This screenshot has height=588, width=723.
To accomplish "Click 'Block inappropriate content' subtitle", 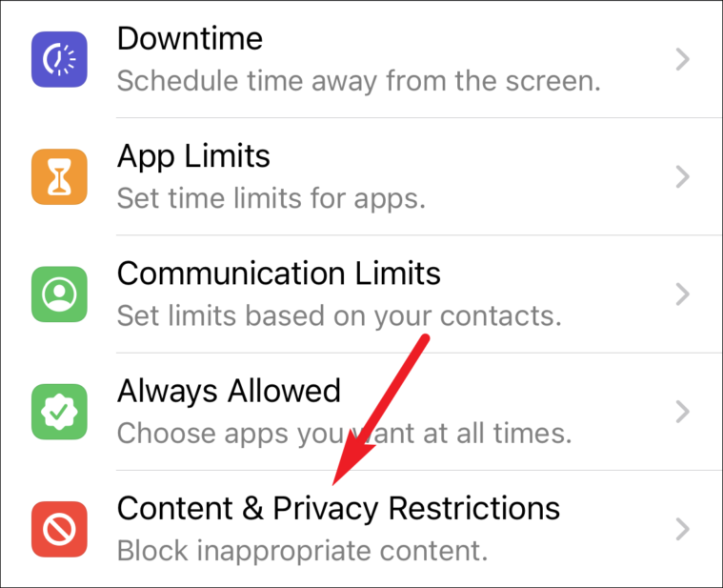I will click(x=303, y=551).
